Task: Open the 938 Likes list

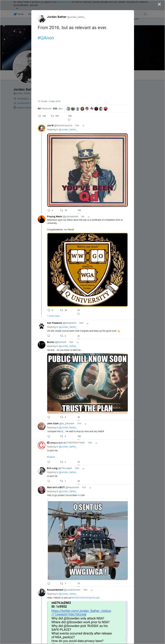Action: pos(58,109)
